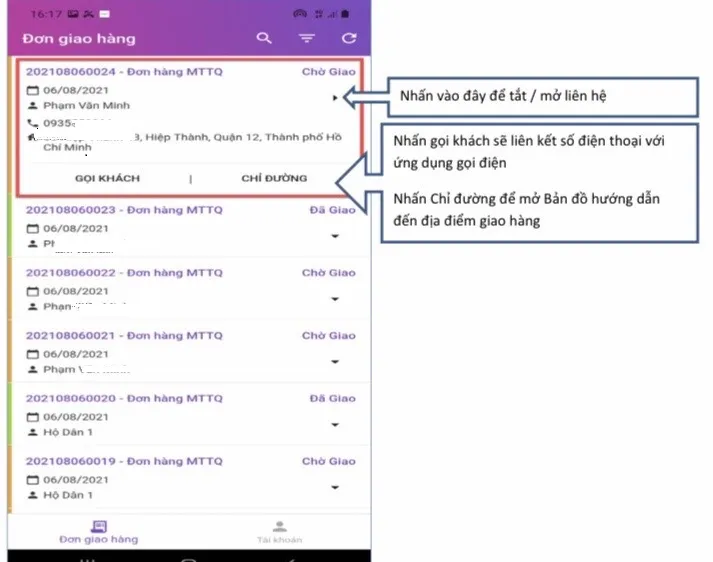Click the phone icon beside 0935 number
Image resolution: width=713 pixels, height=562 pixels.
[x=32, y=123]
